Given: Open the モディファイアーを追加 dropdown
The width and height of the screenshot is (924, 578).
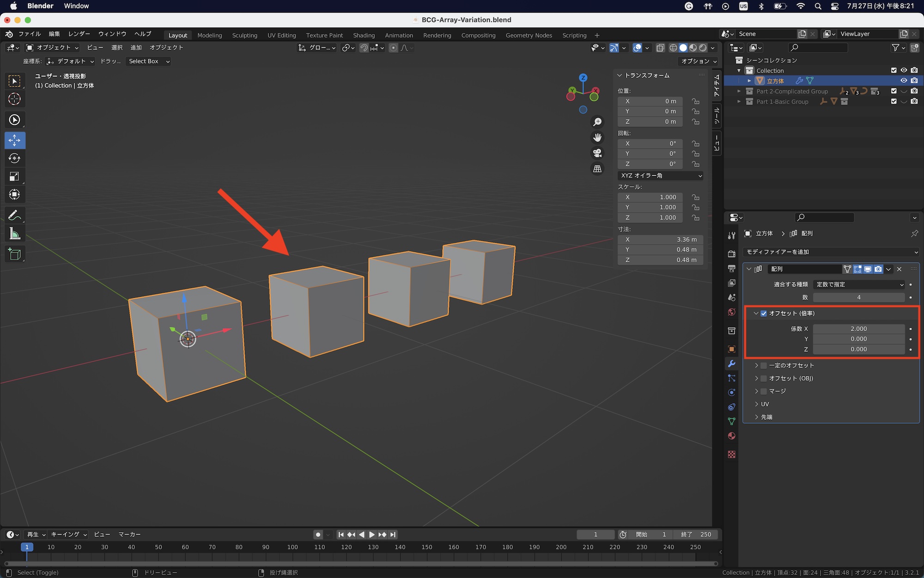Looking at the screenshot, I should (831, 252).
